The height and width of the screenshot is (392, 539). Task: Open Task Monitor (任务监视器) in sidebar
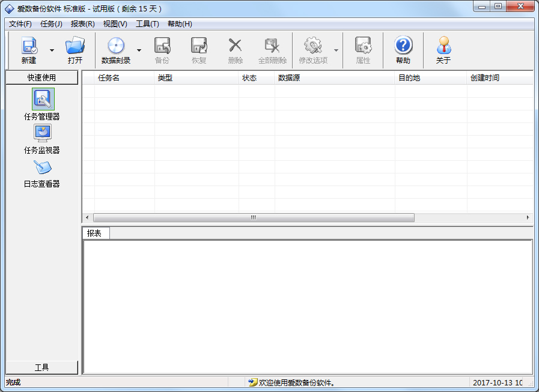coord(42,133)
